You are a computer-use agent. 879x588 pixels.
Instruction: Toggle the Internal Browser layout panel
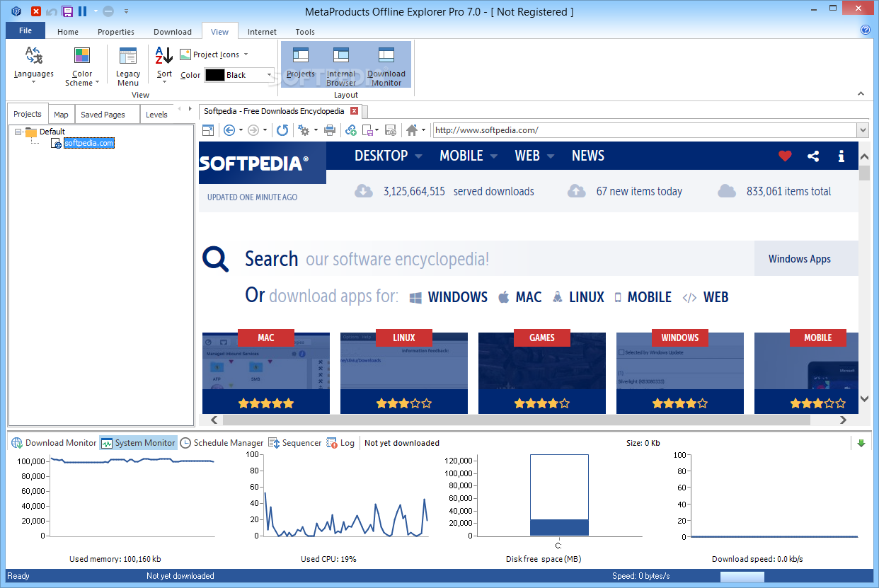[x=341, y=66]
